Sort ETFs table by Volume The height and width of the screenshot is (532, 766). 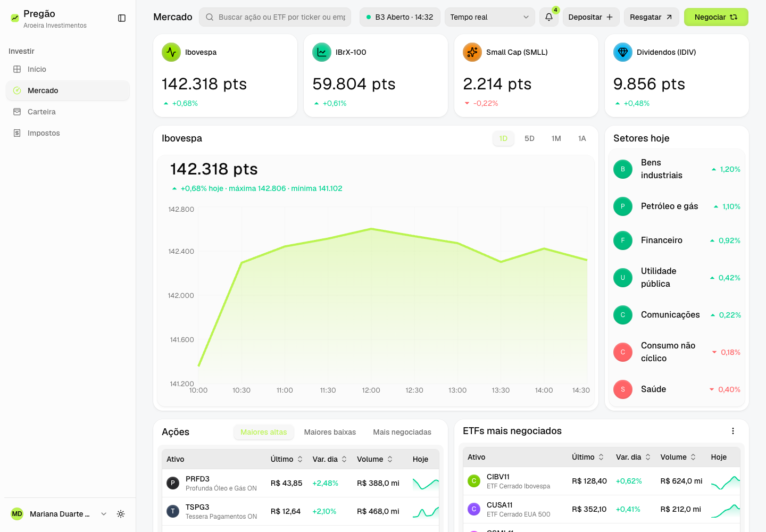tap(678, 457)
